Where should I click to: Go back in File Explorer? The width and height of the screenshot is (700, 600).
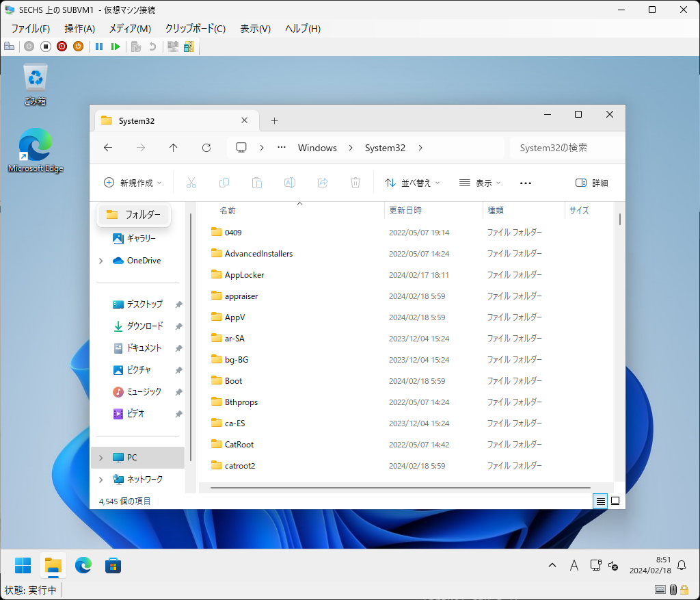pyautogui.click(x=108, y=147)
